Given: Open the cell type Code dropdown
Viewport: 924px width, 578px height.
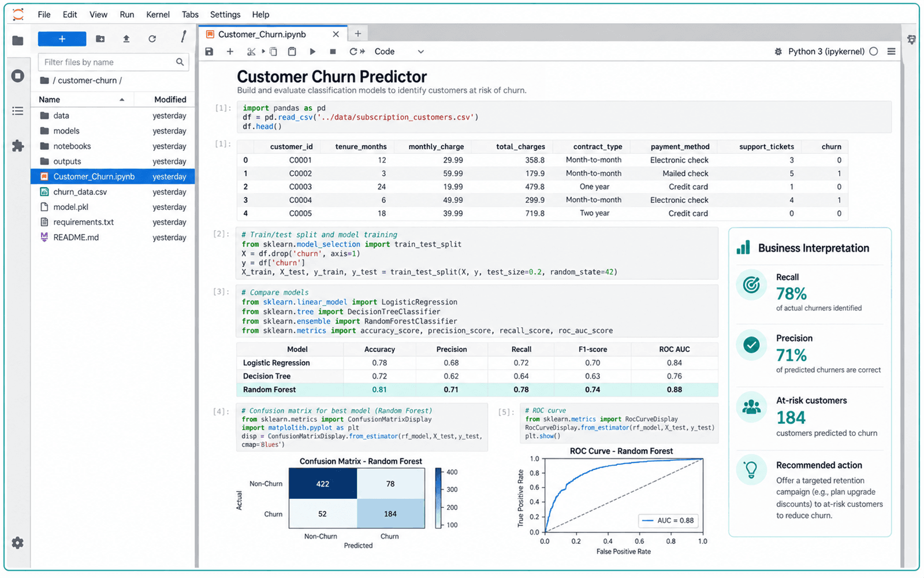Looking at the screenshot, I should (399, 51).
